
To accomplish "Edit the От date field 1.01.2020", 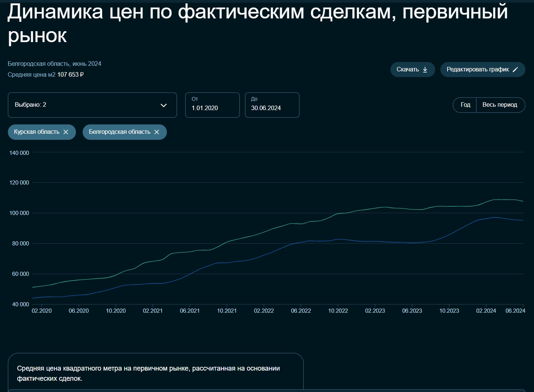I will (212, 105).
